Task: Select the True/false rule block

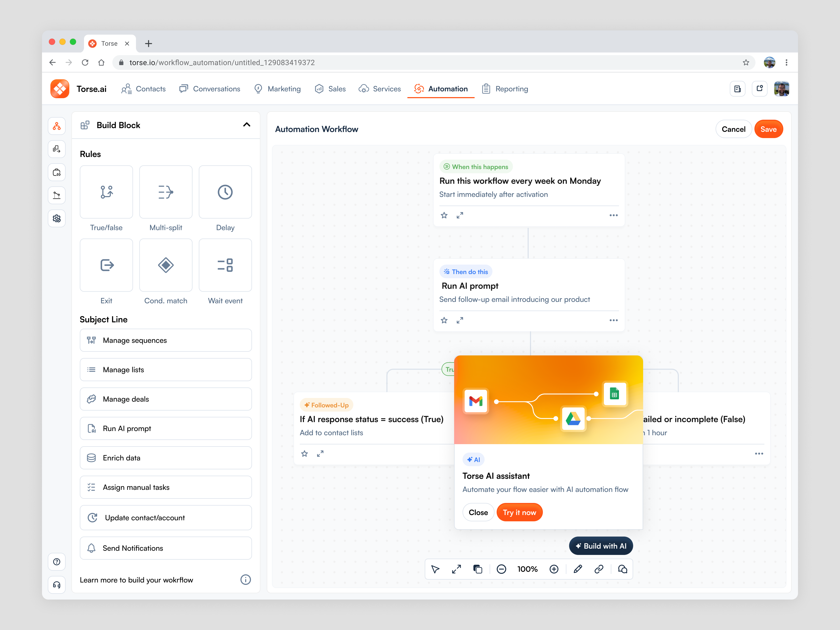Action: pos(106,192)
